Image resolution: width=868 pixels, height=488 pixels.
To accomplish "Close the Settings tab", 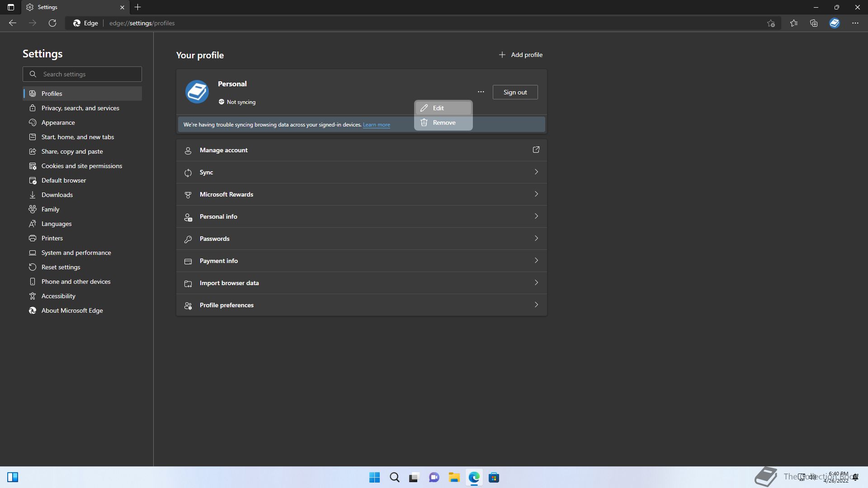I will 122,7.
